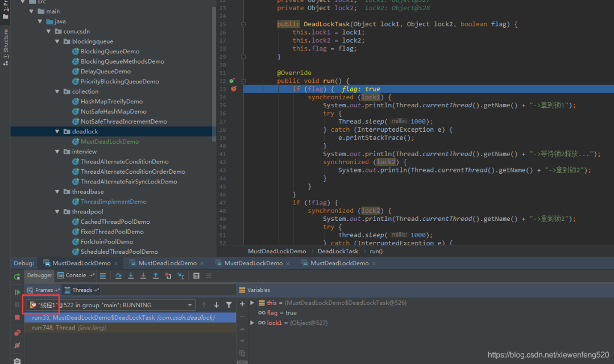614x364 pixels.
Task: Click the Run to Cursor icon
Action: (181, 276)
